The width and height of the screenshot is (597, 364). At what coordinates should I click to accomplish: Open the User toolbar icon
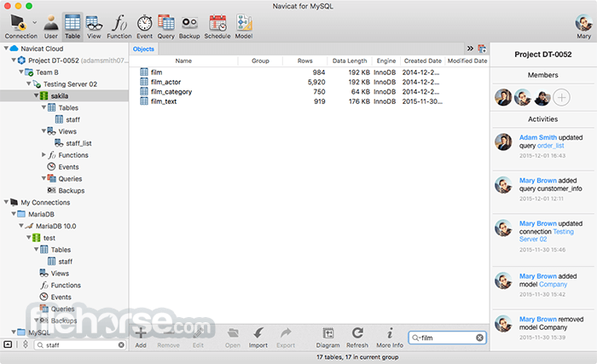(x=50, y=26)
